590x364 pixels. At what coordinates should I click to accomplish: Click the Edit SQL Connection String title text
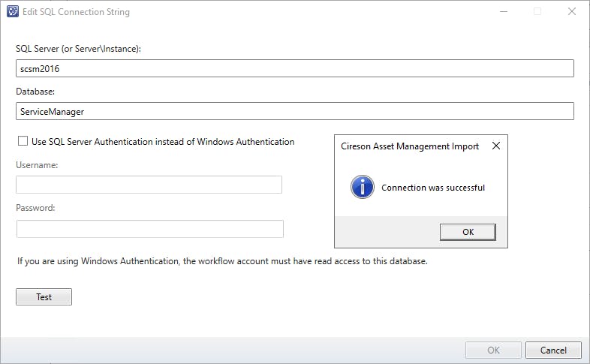click(76, 12)
